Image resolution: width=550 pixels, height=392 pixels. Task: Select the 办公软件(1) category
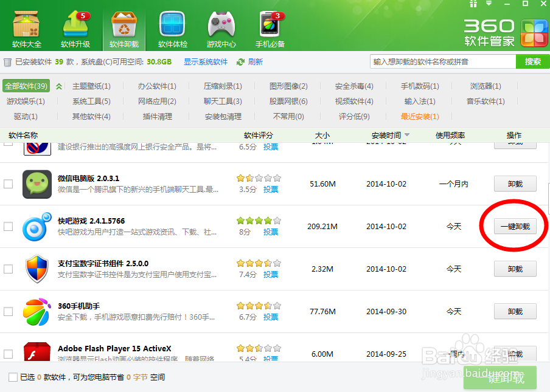click(157, 86)
